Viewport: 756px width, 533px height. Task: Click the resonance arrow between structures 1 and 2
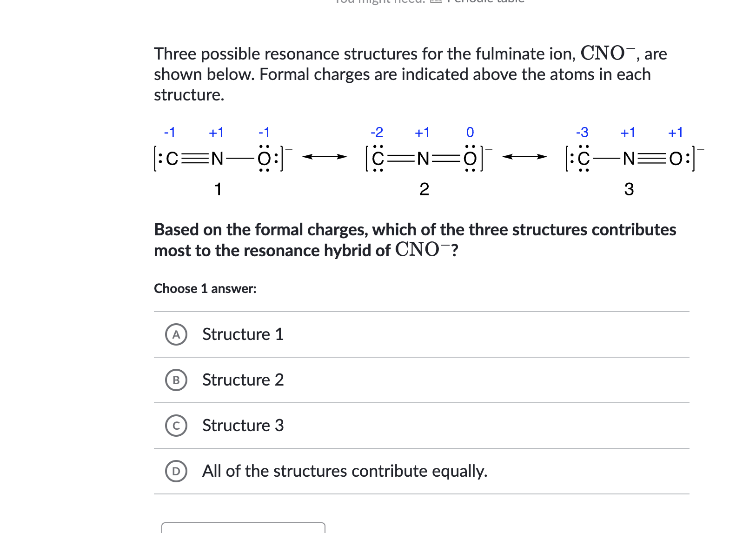tap(325, 157)
